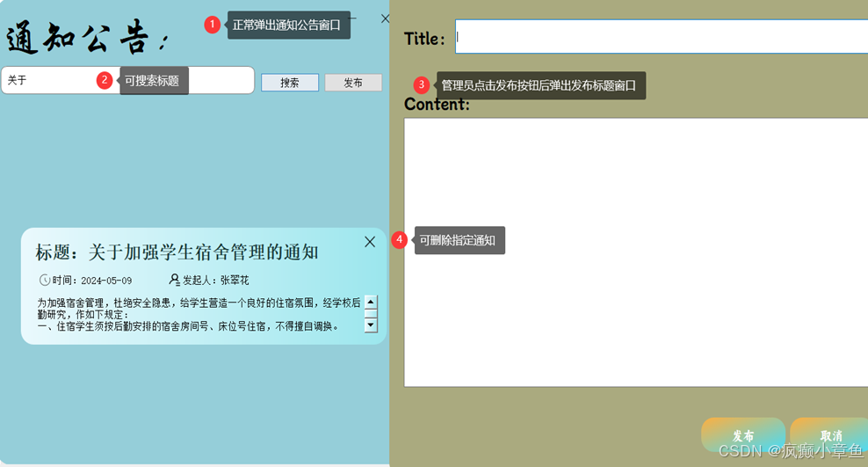Image resolution: width=868 pixels, height=467 pixels.
Task: Click the 发布 button beside the search field
Action: [x=353, y=83]
